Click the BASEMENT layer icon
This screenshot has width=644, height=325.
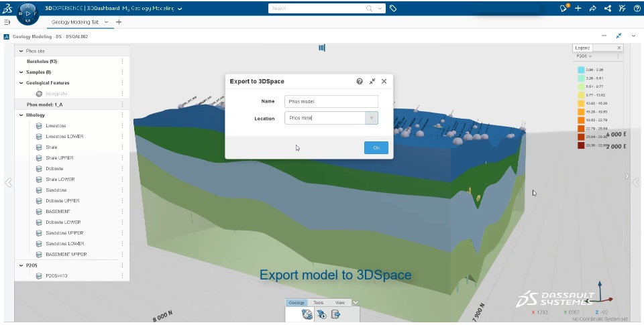coord(39,211)
